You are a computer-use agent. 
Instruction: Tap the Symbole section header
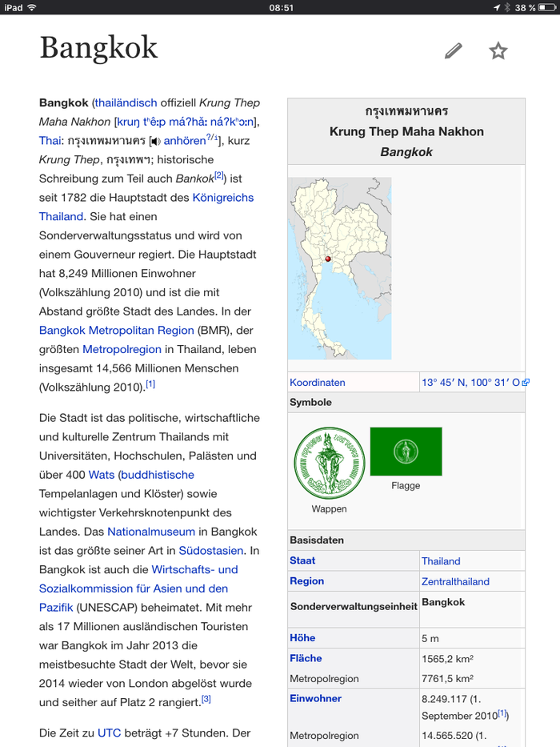310,403
